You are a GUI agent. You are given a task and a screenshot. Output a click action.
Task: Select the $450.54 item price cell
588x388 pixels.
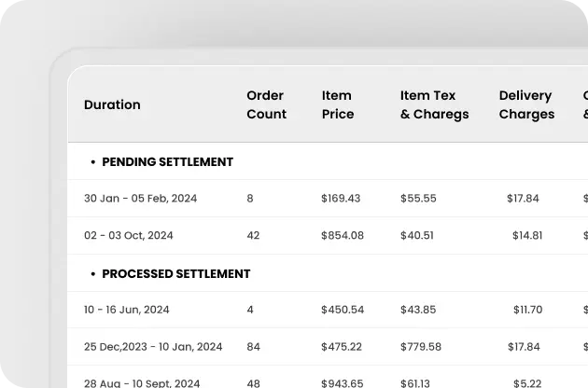pyautogui.click(x=343, y=310)
